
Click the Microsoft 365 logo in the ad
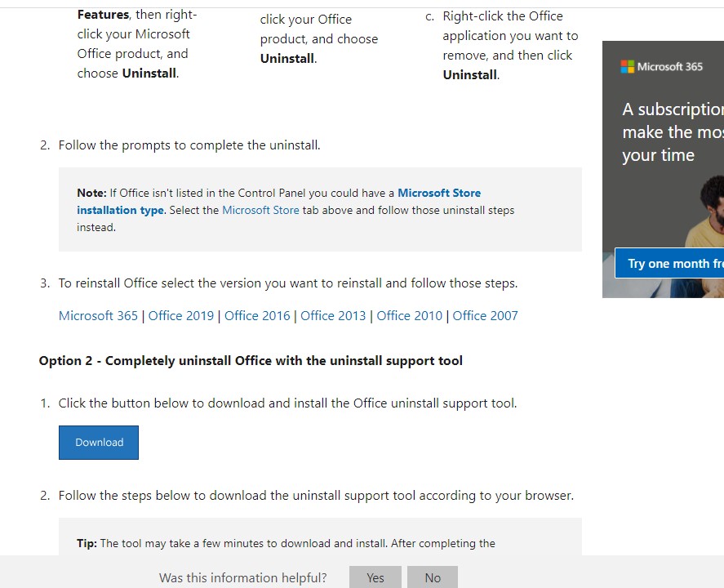pyautogui.click(x=662, y=66)
